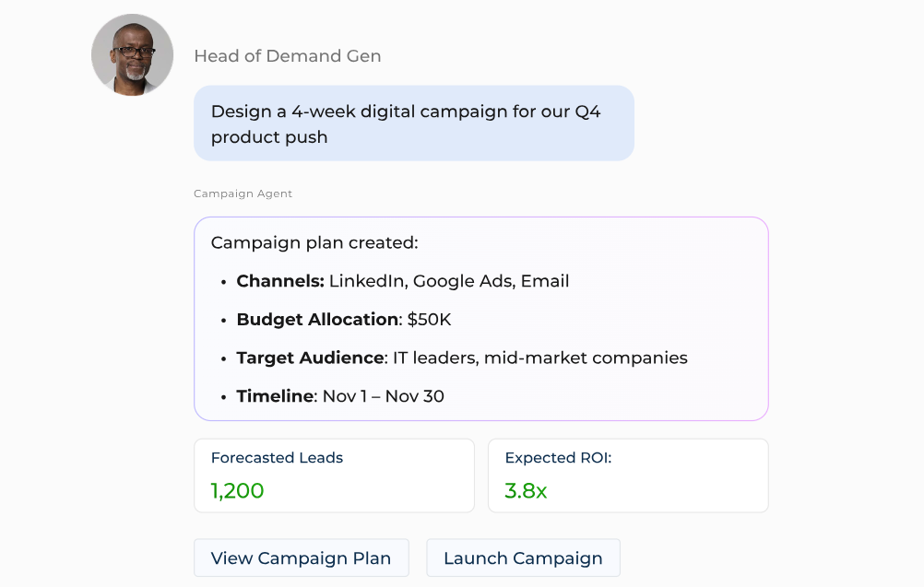
Task: Click the "Campaign Agent" label
Action: 243,194
